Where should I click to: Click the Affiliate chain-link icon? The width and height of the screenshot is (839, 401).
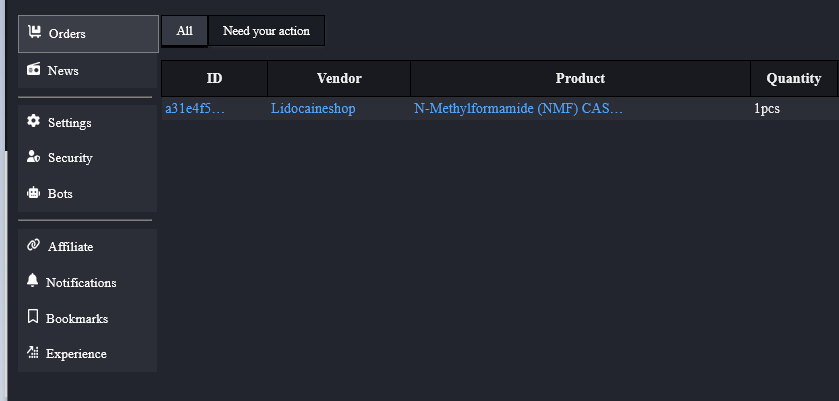pyautogui.click(x=33, y=246)
